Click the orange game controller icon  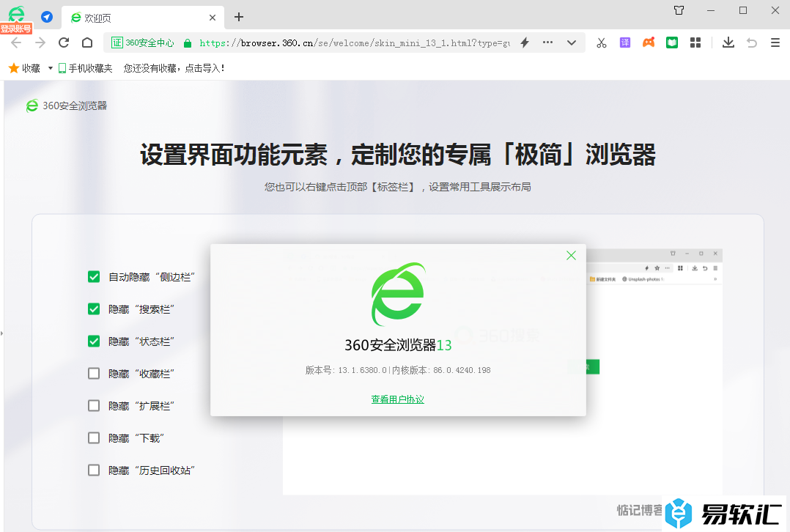(649, 43)
